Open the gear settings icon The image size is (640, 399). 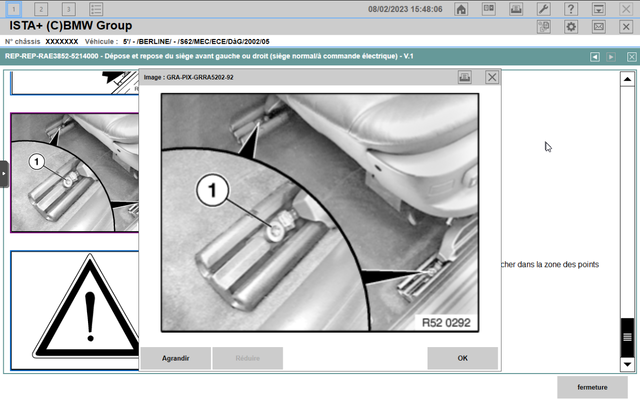click(571, 27)
